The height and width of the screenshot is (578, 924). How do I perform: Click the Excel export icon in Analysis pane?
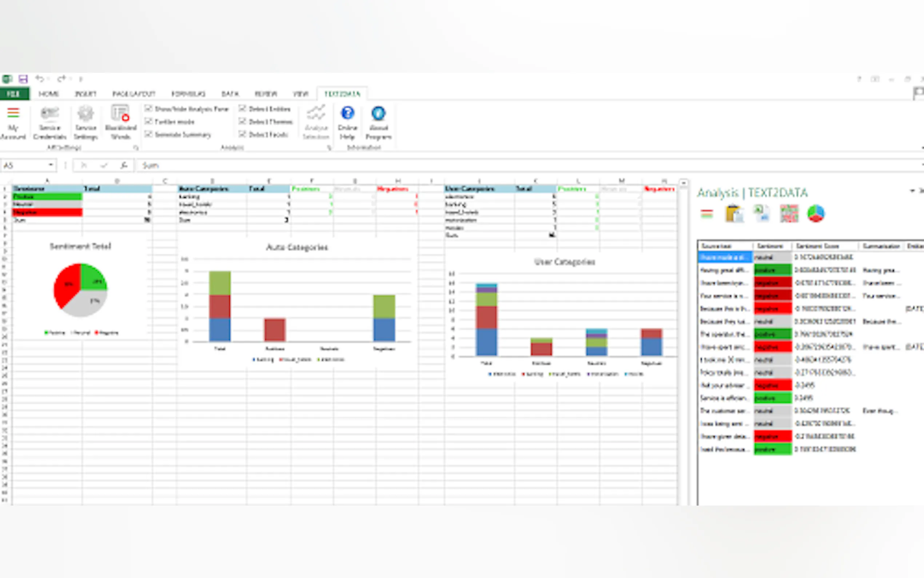pyautogui.click(x=761, y=213)
